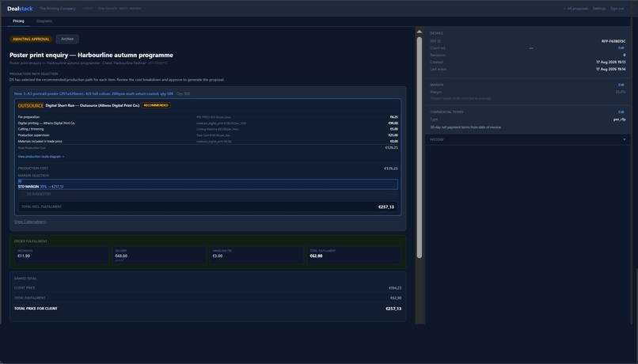
Task: Click the Created date 17 Aug 2026 19:13
Action: [611, 63]
